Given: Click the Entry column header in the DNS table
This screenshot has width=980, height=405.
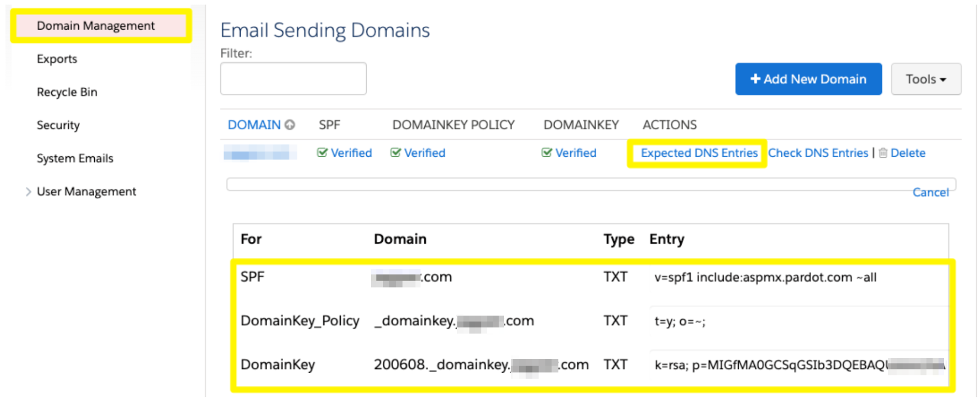Looking at the screenshot, I should click(667, 239).
